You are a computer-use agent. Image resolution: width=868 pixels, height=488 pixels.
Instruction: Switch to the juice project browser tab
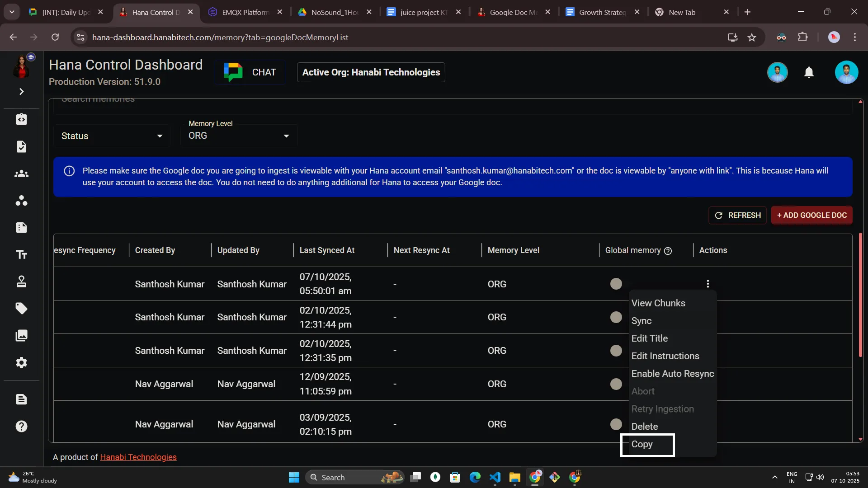(x=421, y=12)
